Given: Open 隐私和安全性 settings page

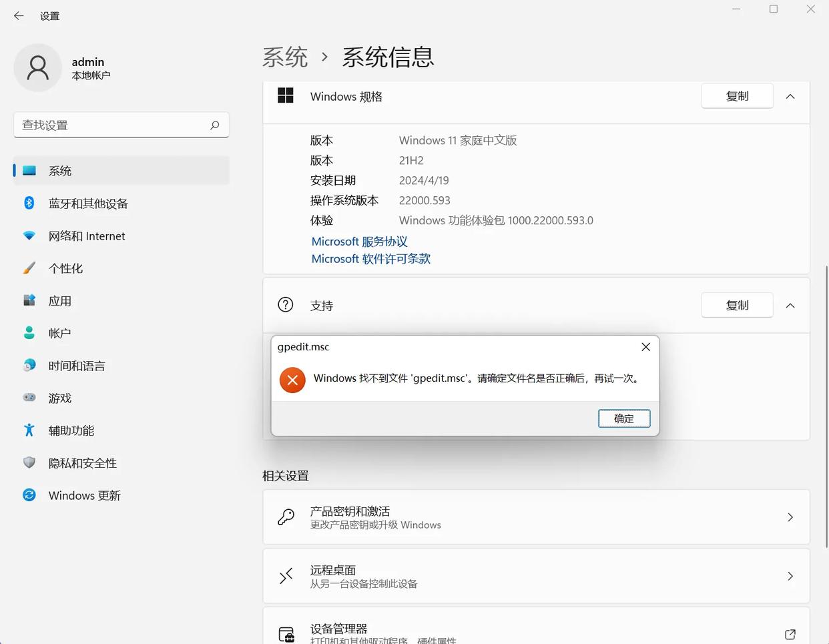Looking at the screenshot, I should [x=82, y=463].
